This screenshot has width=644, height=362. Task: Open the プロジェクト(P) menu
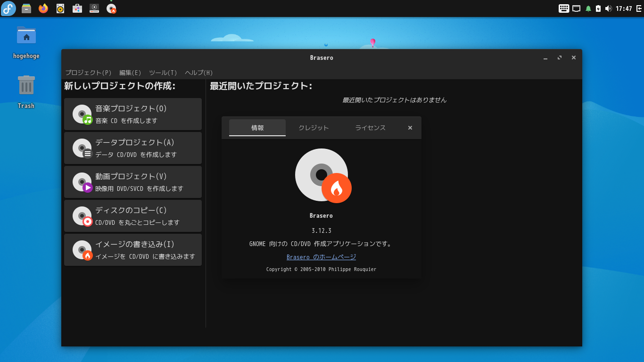point(89,73)
